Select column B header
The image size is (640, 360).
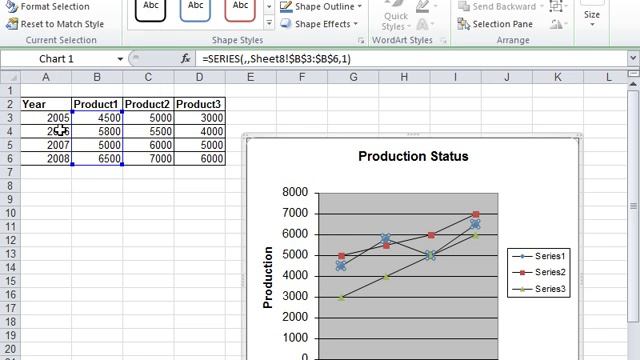pos(97,77)
